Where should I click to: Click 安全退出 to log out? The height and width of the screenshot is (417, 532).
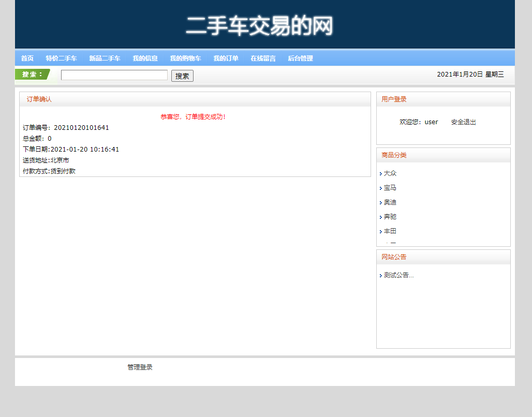(462, 122)
